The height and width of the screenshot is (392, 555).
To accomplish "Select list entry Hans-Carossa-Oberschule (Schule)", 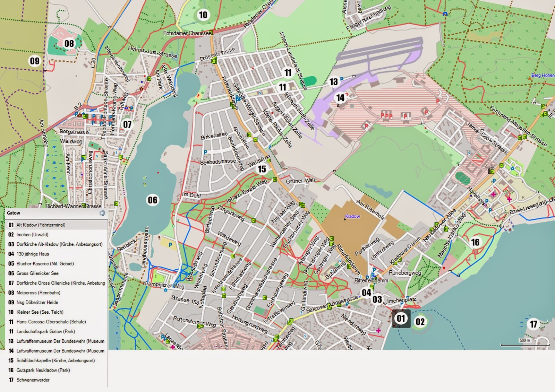I will pyautogui.click(x=56, y=322).
